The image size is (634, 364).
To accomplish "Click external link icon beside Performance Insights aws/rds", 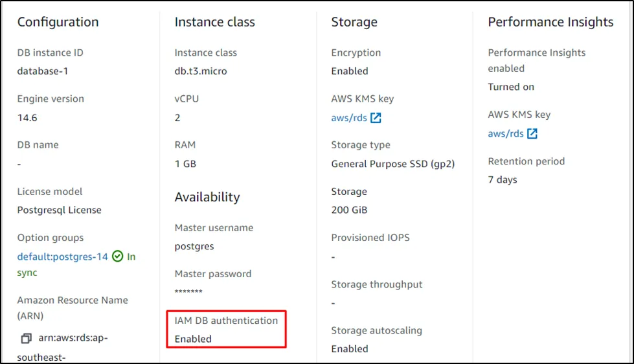I will tap(532, 134).
